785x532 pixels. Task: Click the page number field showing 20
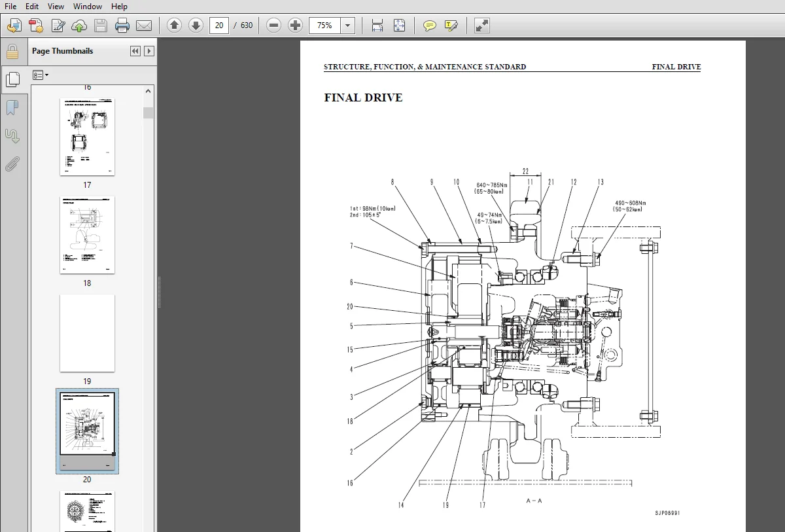click(219, 26)
